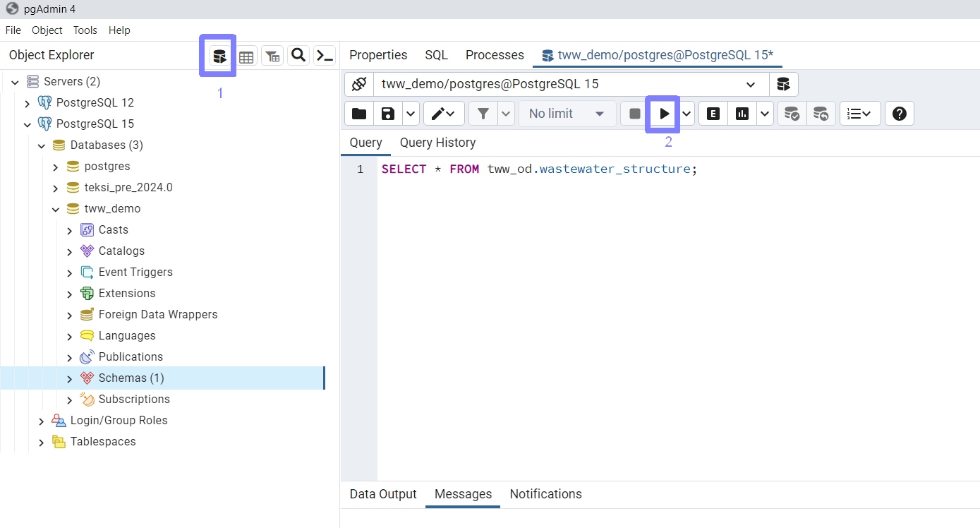Run Explain on the query
The width and height of the screenshot is (980, 528).
tap(713, 114)
